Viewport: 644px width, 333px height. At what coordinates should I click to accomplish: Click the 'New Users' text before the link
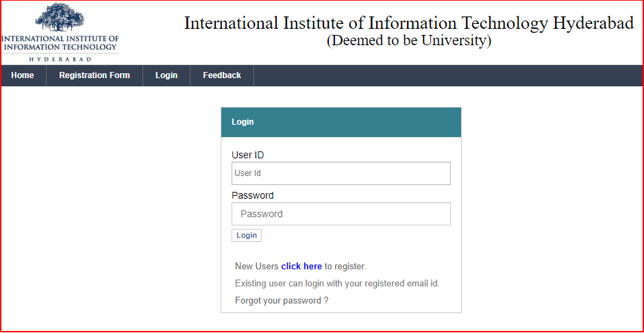256,267
